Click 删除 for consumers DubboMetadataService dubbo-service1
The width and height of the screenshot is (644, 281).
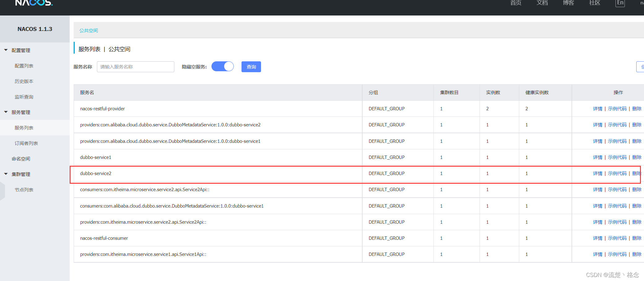(x=637, y=206)
